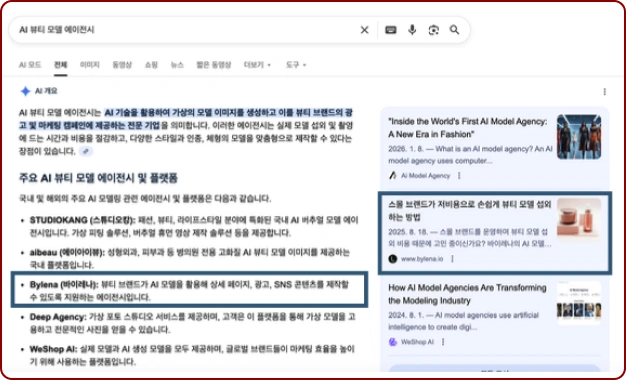Start voice search with microphone icon
Image resolution: width=626 pixels, height=380 pixels.
pyautogui.click(x=412, y=30)
